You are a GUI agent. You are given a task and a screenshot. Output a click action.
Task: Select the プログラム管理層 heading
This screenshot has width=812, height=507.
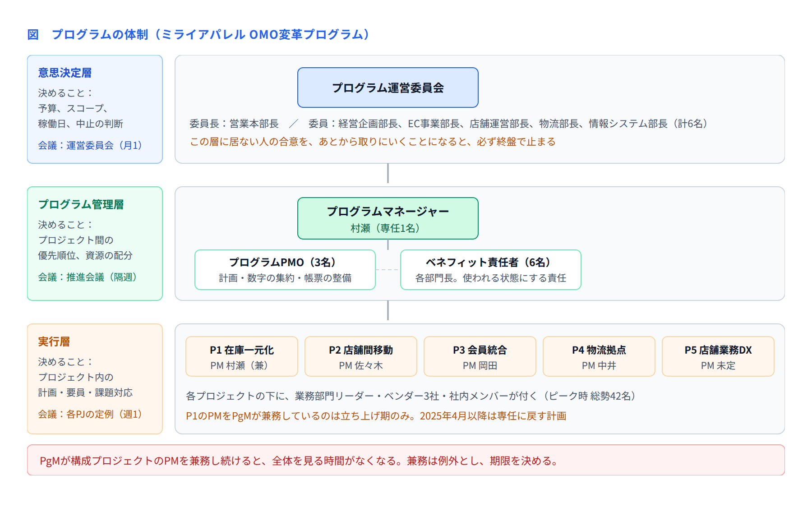(x=81, y=204)
